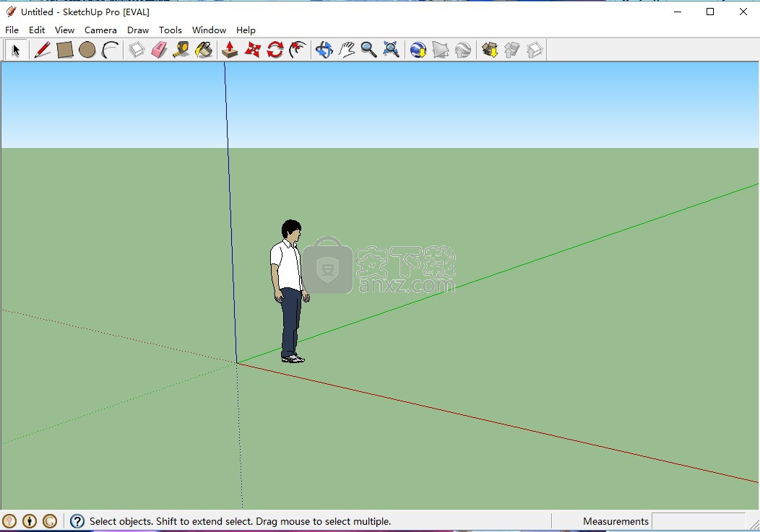Click the Make Component icon
This screenshot has height=532, width=760.
click(x=137, y=50)
